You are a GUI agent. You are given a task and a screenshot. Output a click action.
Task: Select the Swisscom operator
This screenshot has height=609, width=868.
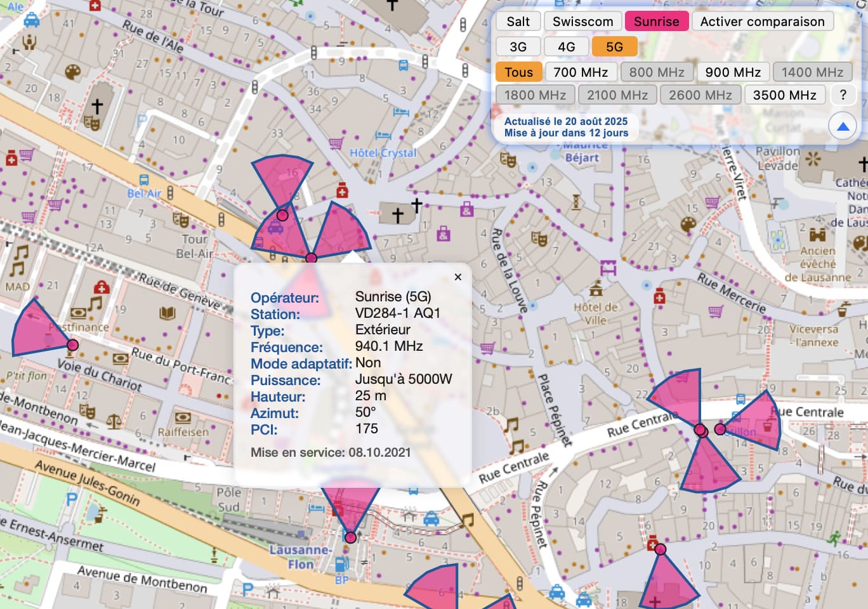582,22
